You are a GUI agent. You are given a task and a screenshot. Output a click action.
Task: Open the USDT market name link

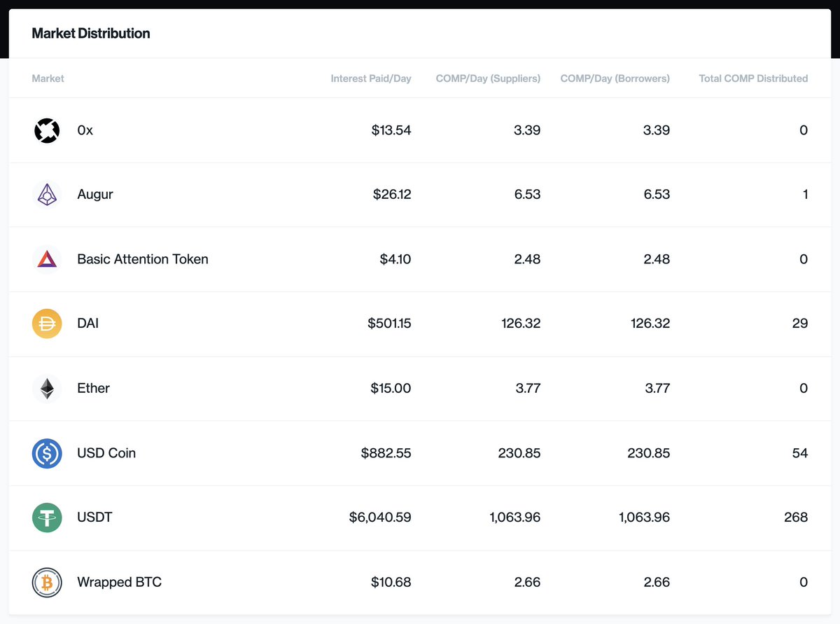tap(94, 518)
